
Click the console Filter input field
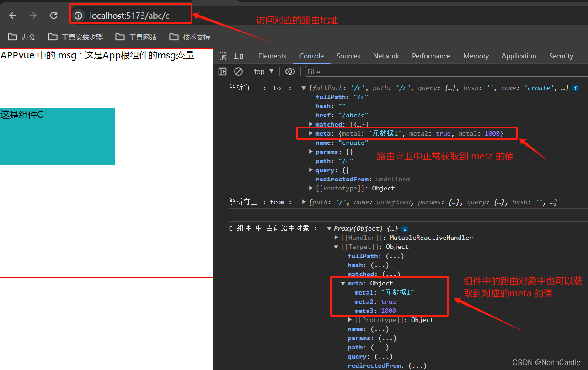click(446, 72)
